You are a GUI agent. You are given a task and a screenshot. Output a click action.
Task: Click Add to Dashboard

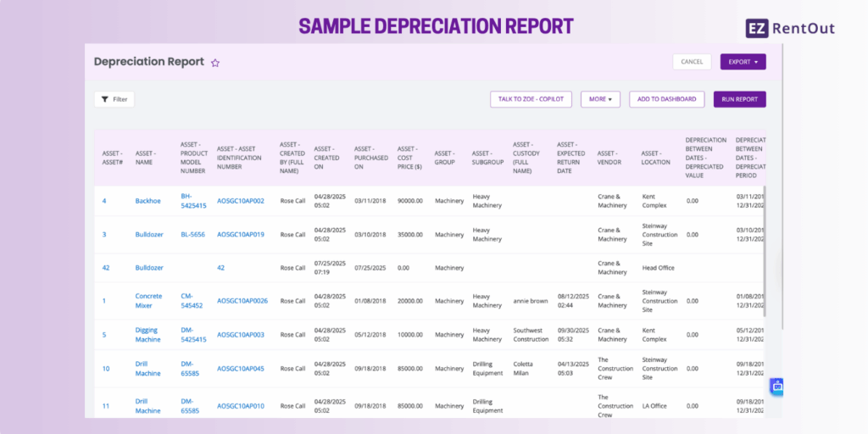coord(666,99)
